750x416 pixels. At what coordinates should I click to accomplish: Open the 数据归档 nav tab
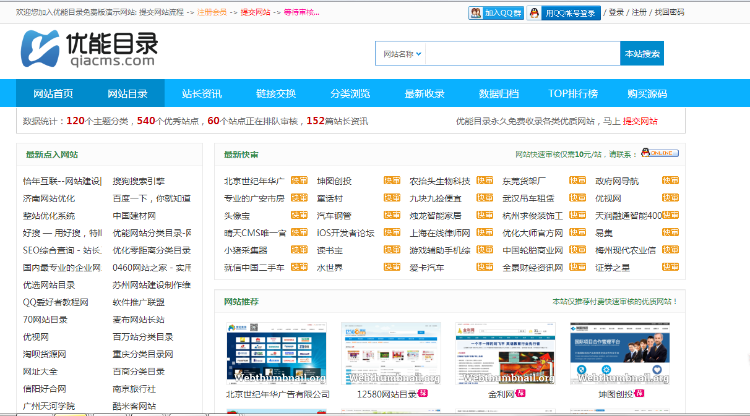(499, 94)
